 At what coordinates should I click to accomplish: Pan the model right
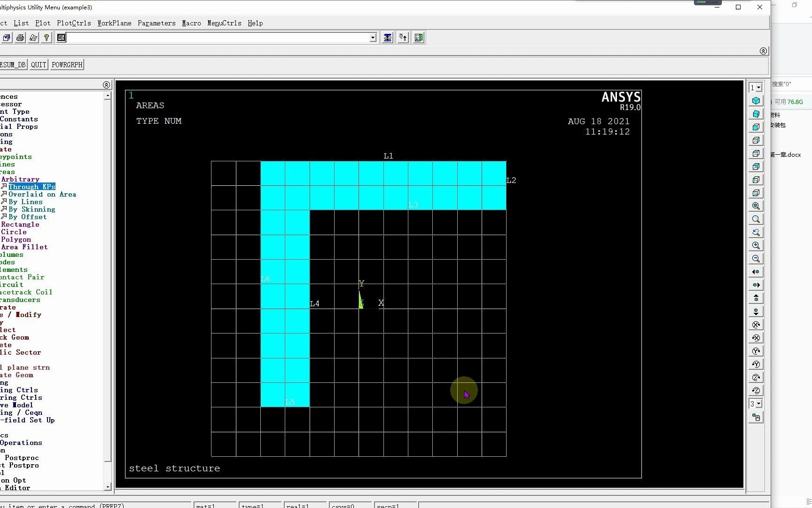(756, 285)
